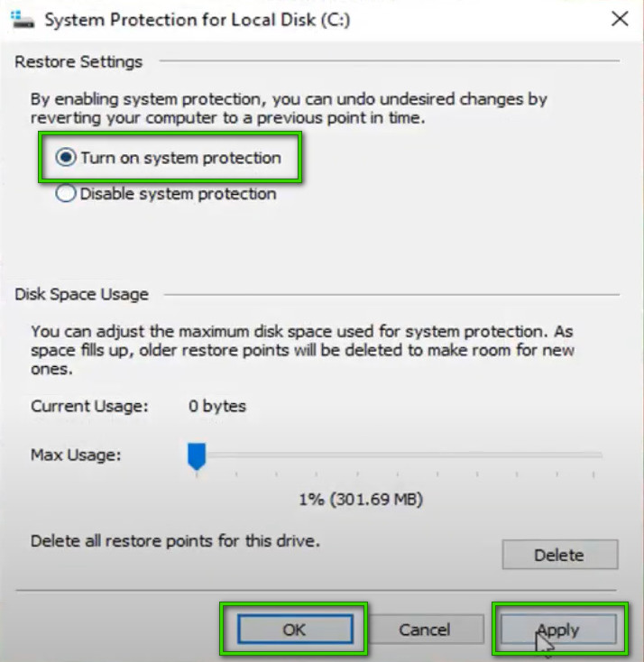Click the 'By enabling system protection' description paragraph
The width and height of the screenshot is (644, 662).
(x=289, y=108)
